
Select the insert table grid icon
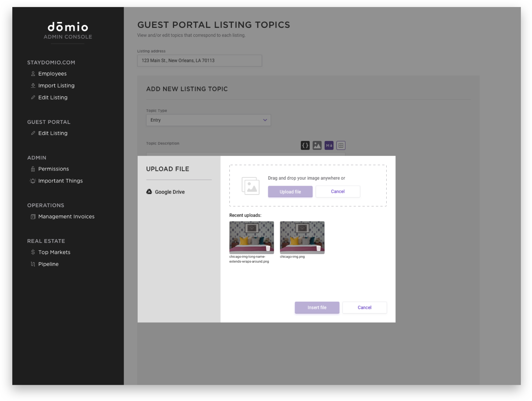pos(340,145)
